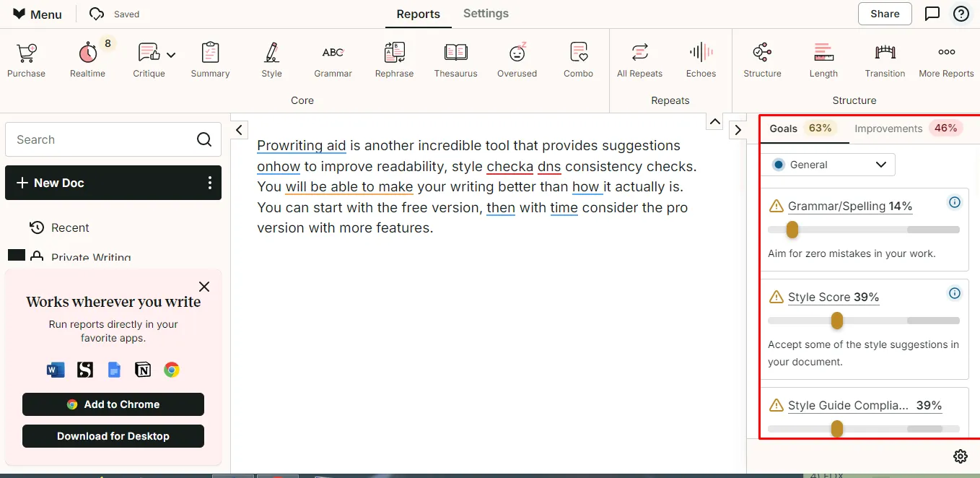Screen dimensions: 980x478
Task: Click underlined word 'then'
Action: tap(501, 207)
